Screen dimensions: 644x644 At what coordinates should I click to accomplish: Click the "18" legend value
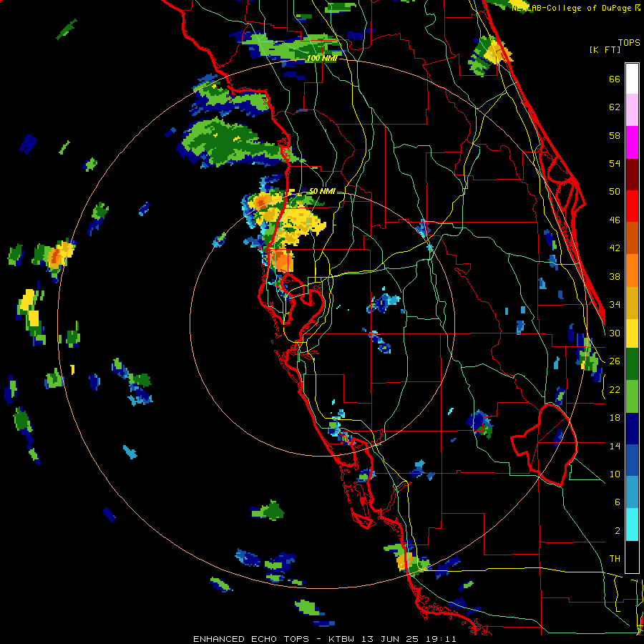coord(615,418)
